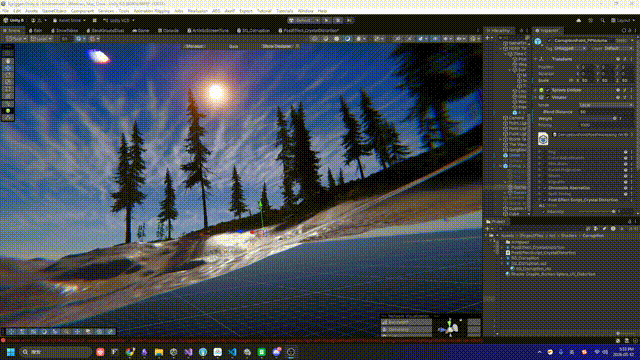Click the red error message in status bar

[241, 340]
